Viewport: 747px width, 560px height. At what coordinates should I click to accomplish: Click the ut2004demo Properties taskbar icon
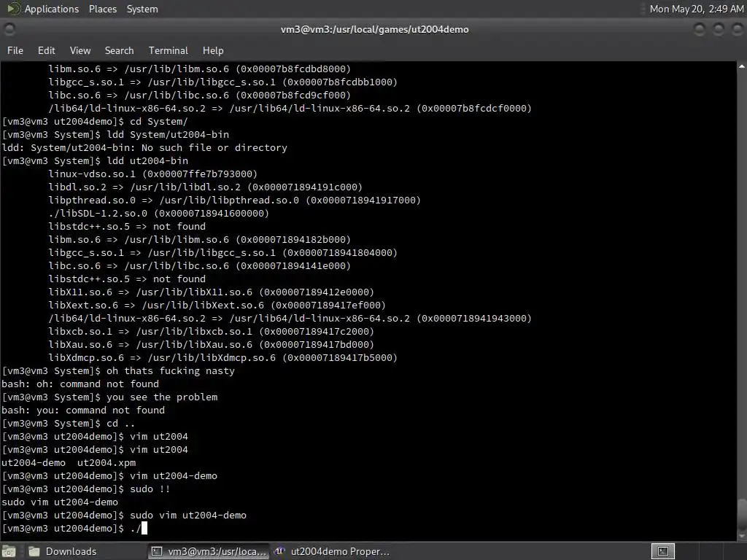279,551
